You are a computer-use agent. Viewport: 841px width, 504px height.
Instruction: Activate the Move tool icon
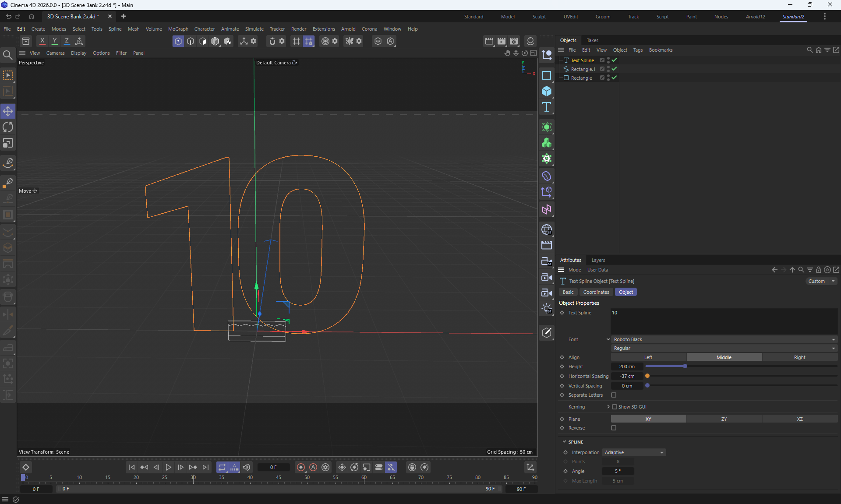point(8,111)
